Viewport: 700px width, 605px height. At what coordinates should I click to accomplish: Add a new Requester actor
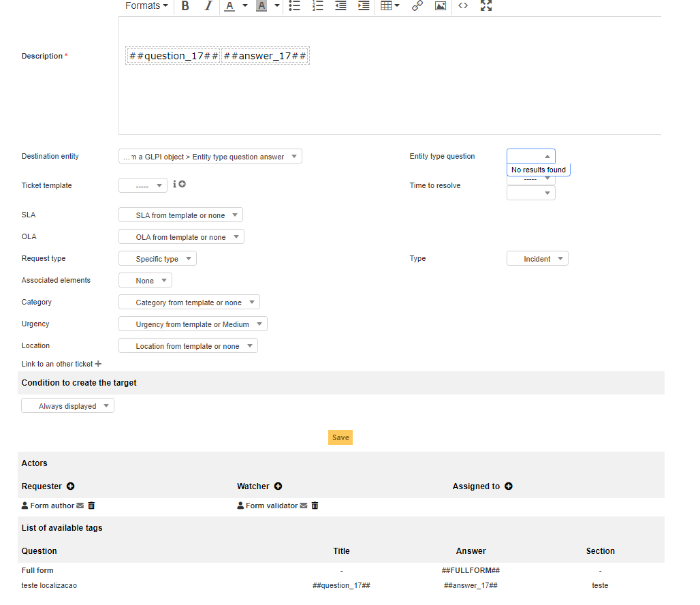pos(70,486)
